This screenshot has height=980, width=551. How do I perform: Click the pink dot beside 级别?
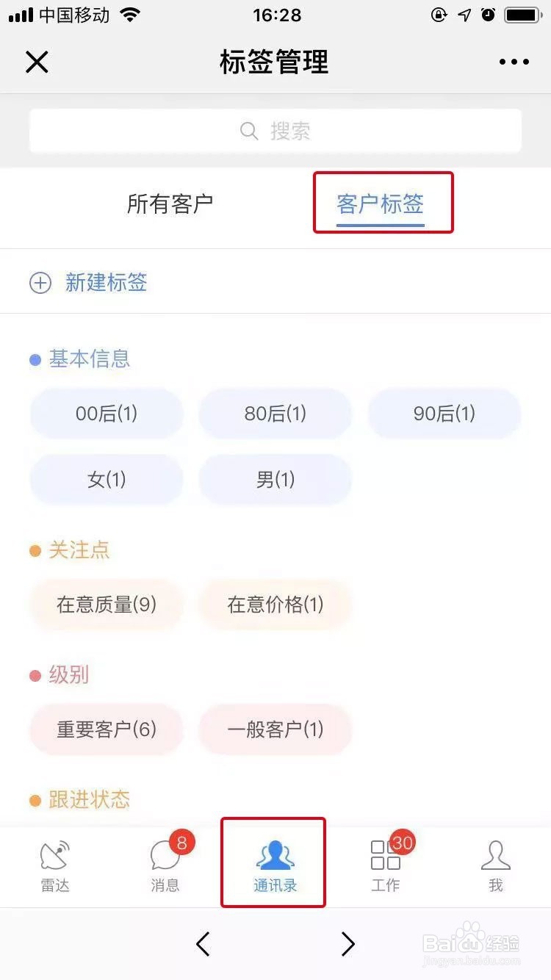point(35,674)
